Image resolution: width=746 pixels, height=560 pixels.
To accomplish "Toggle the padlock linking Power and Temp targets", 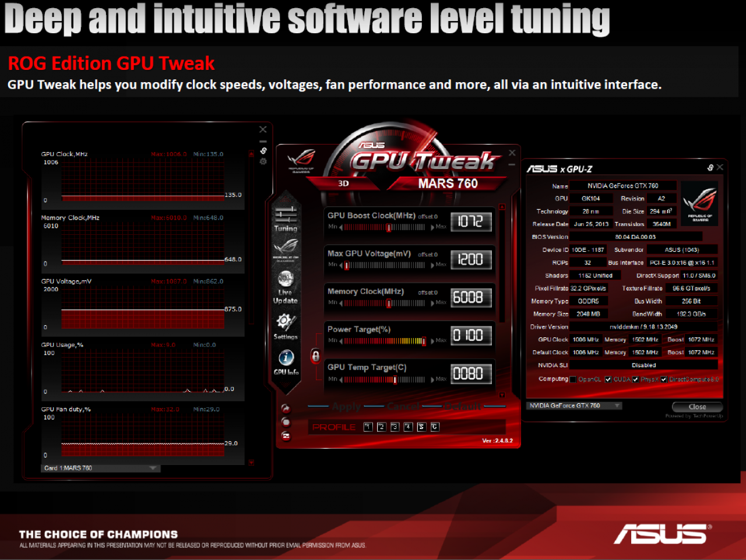I will click(x=315, y=355).
